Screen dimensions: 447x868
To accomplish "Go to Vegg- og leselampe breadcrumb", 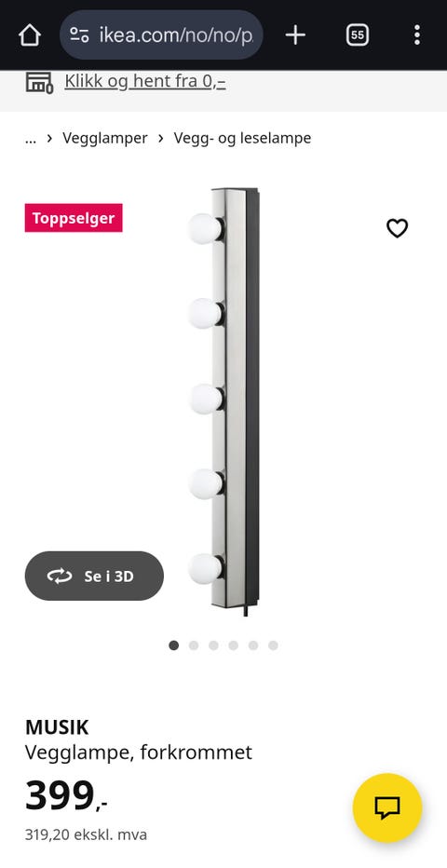I will click(242, 138).
